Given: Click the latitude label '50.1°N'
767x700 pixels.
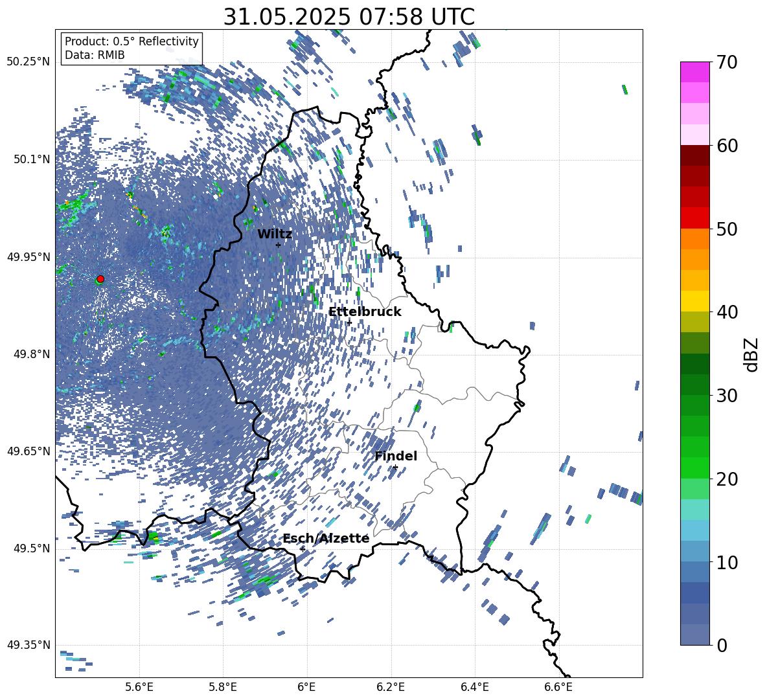Looking at the screenshot, I should (31, 159).
